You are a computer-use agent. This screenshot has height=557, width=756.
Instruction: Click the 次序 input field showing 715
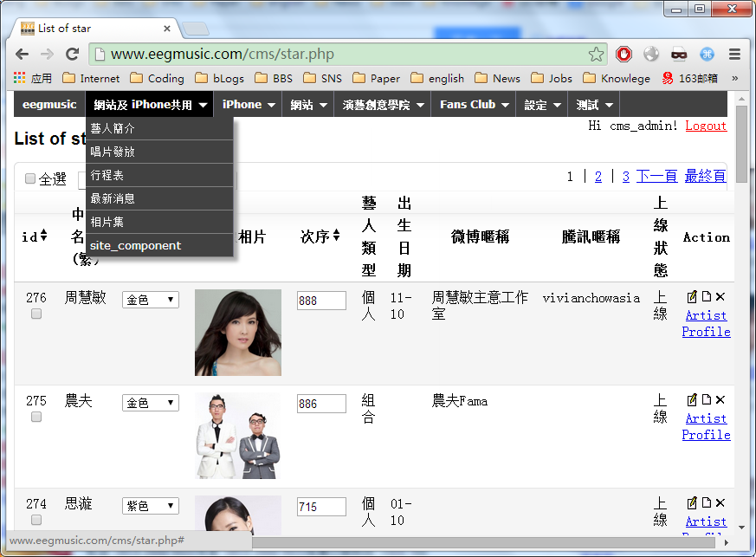click(x=321, y=507)
